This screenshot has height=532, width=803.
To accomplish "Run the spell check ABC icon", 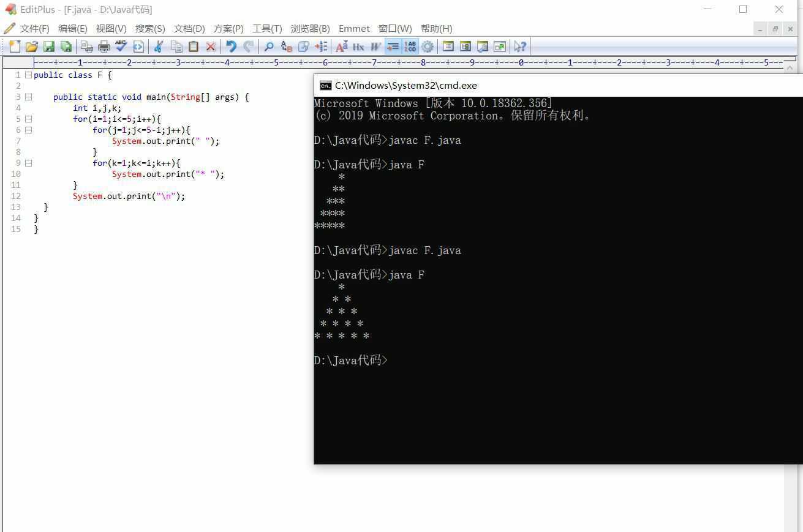I will coord(121,47).
